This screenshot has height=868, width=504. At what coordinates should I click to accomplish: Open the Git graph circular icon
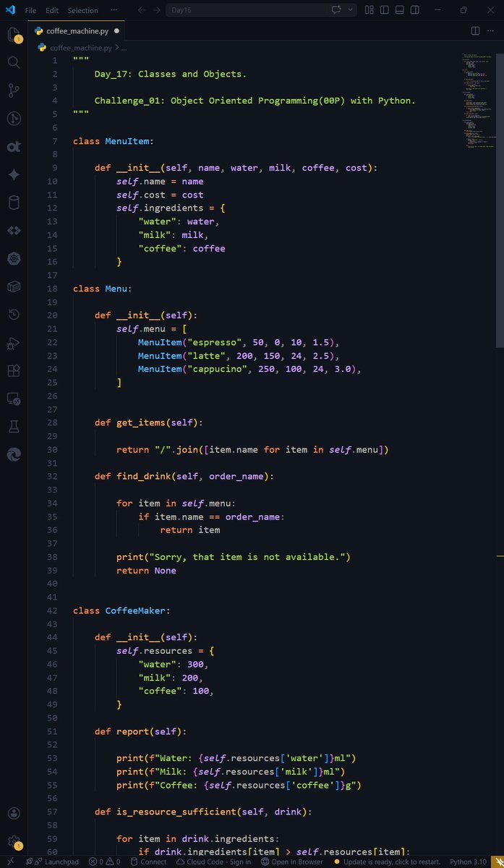(x=14, y=119)
